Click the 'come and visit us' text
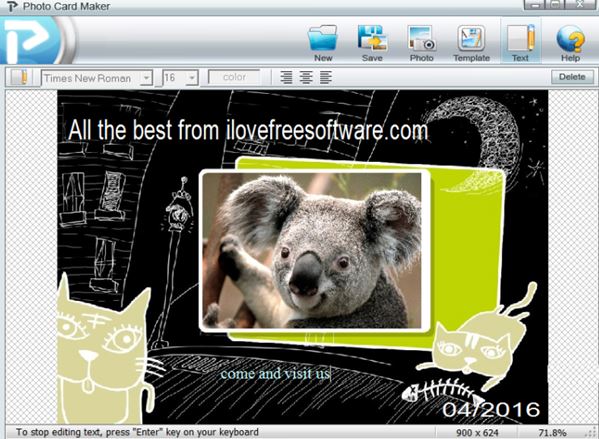This screenshot has height=439, width=599. [x=275, y=373]
